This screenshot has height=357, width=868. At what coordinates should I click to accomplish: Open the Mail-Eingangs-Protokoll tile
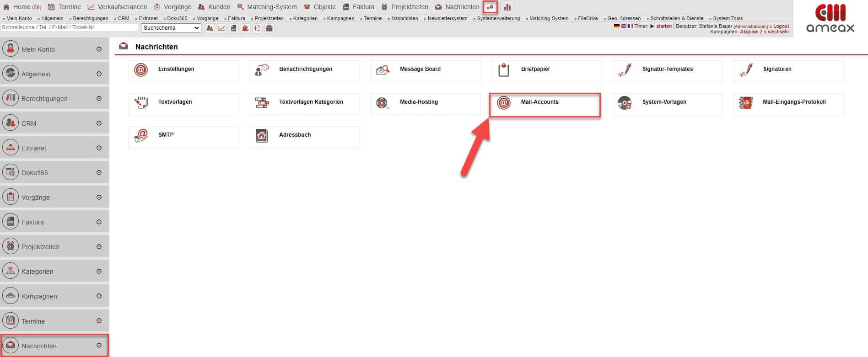[787, 102]
